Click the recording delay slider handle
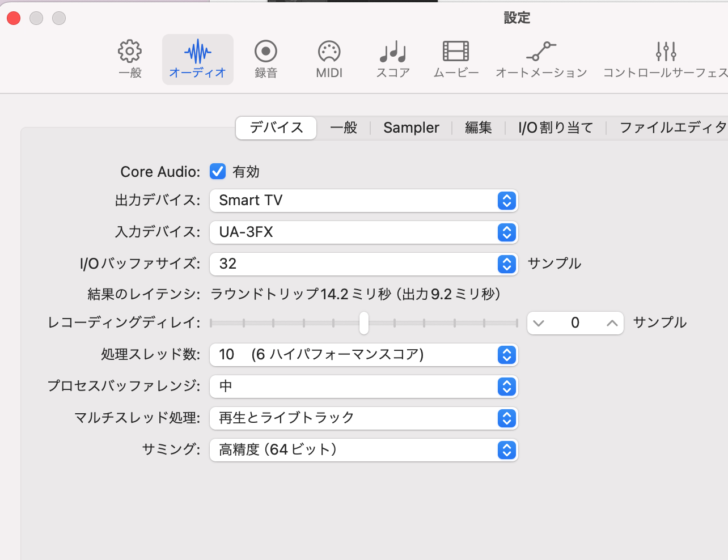The width and height of the screenshot is (728, 560). [x=364, y=323]
